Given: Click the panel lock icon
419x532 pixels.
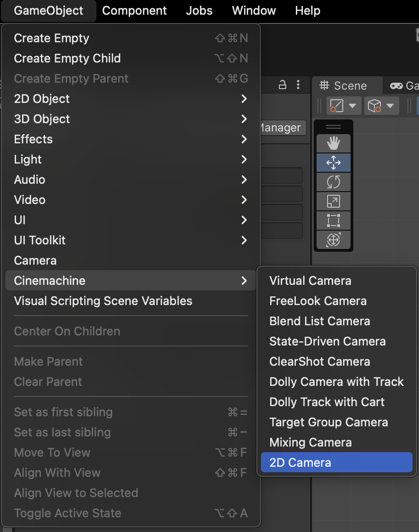Looking at the screenshot, I should 283,85.
